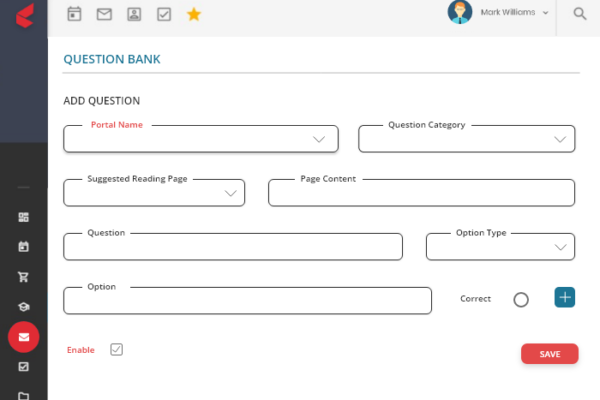Click the red SAVE button
Screen dimensions: 600x400
[x=549, y=354]
